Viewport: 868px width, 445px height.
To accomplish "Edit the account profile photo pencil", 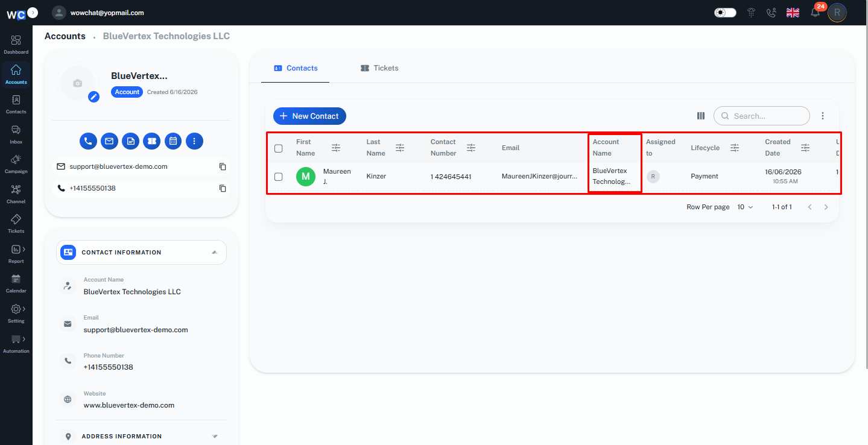I will (x=93, y=96).
